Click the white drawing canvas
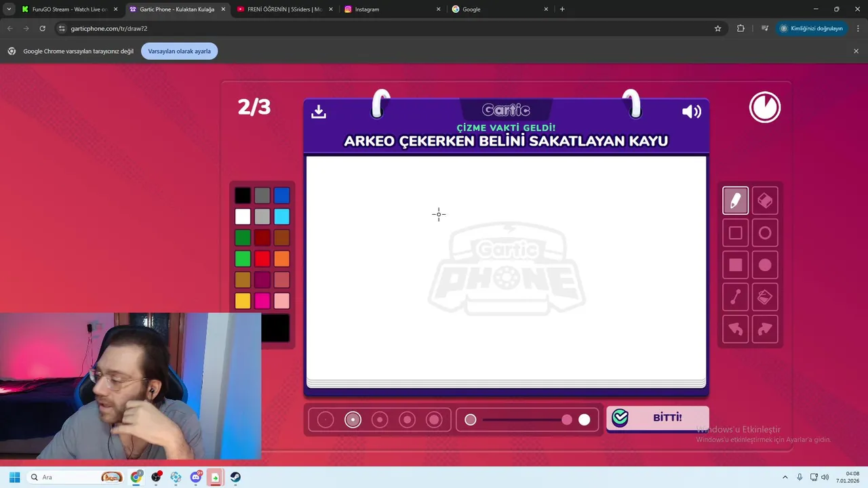Screen dimensions: 868x488 click(506, 269)
